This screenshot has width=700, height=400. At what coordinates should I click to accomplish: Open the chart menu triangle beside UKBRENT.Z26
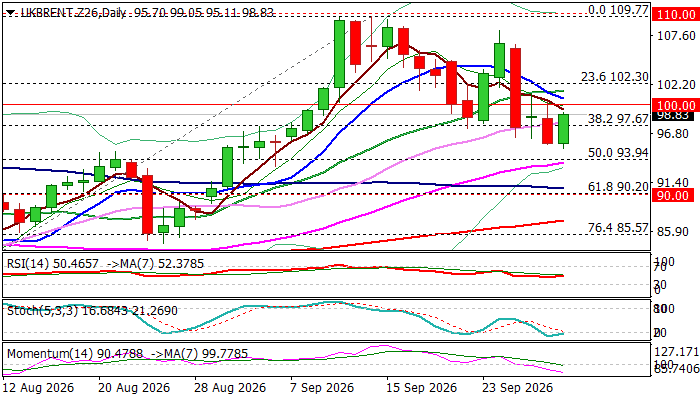point(10,13)
